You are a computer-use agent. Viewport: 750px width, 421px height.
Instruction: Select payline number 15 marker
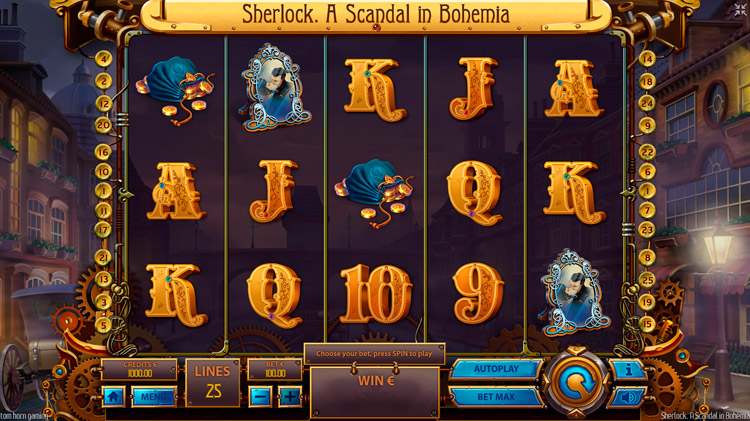[647, 324]
